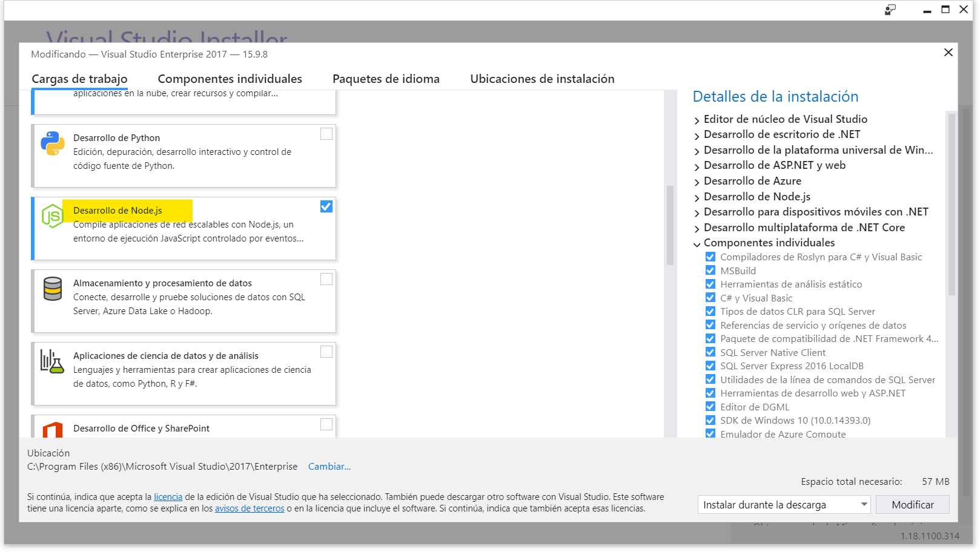The image size is (980, 552).
Task: Open Ubicaciones de instalación tab
Action: click(542, 79)
